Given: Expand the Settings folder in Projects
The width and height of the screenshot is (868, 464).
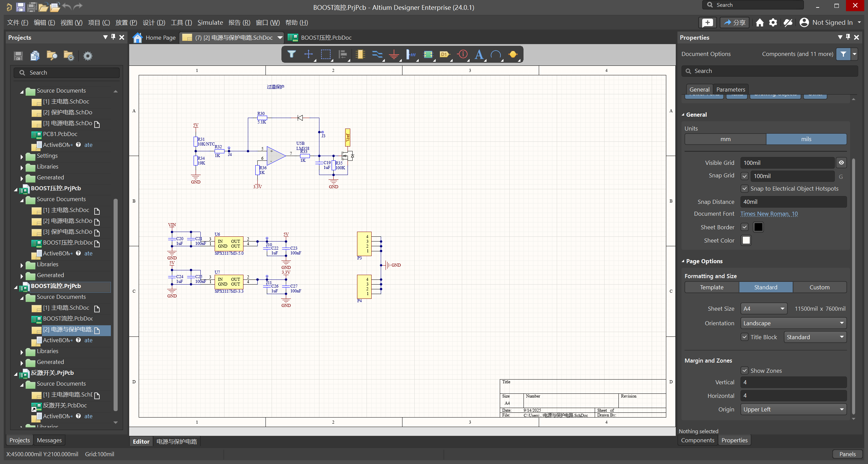Looking at the screenshot, I should [22, 156].
